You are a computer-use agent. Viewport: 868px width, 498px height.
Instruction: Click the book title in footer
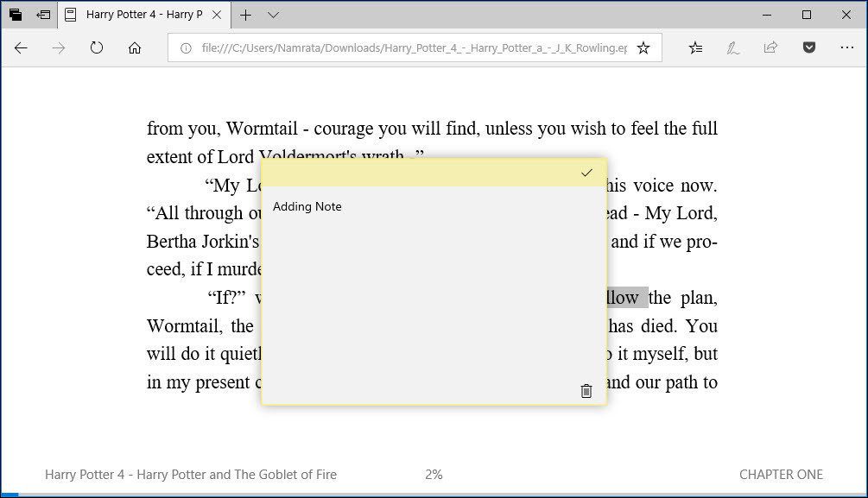[191, 474]
